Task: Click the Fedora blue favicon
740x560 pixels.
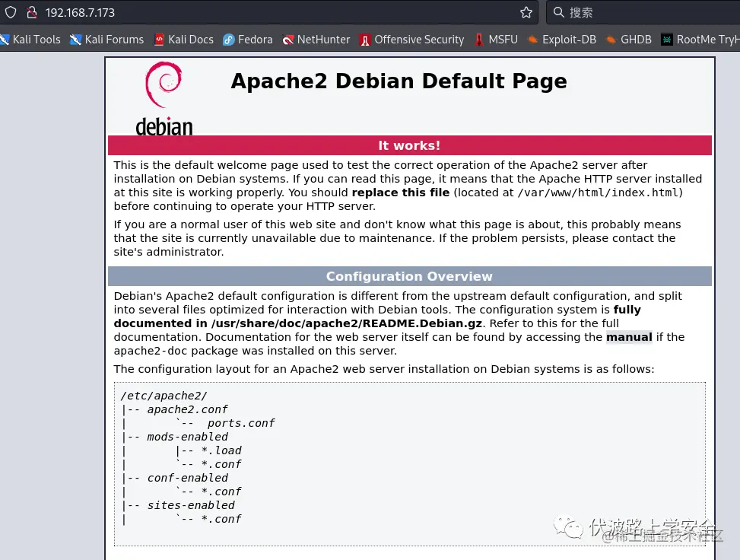Action: point(229,40)
